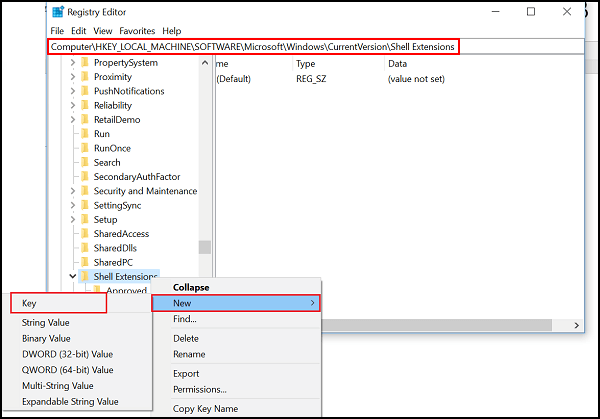Expand the Reliability key
The image size is (600, 419).
click(x=73, y=105)
